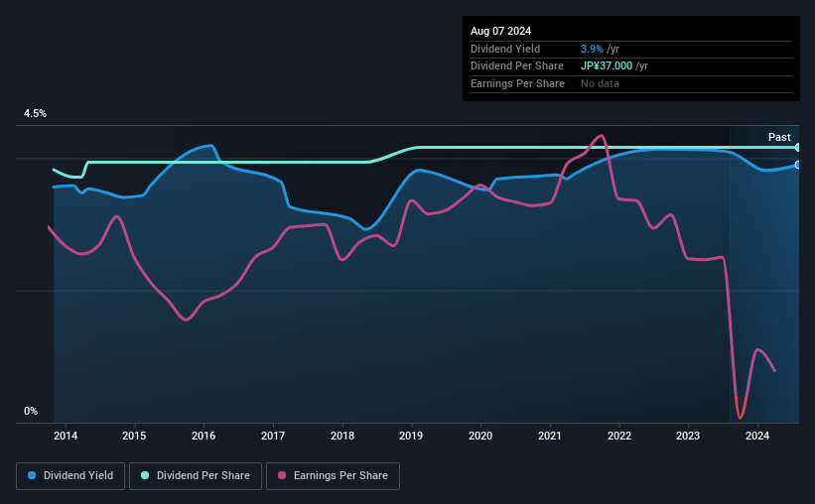Image resolution: width=815 pixels, height=504 pixels.
Task: Select the 2016 x-axis year label
Action: coord(204,436)
